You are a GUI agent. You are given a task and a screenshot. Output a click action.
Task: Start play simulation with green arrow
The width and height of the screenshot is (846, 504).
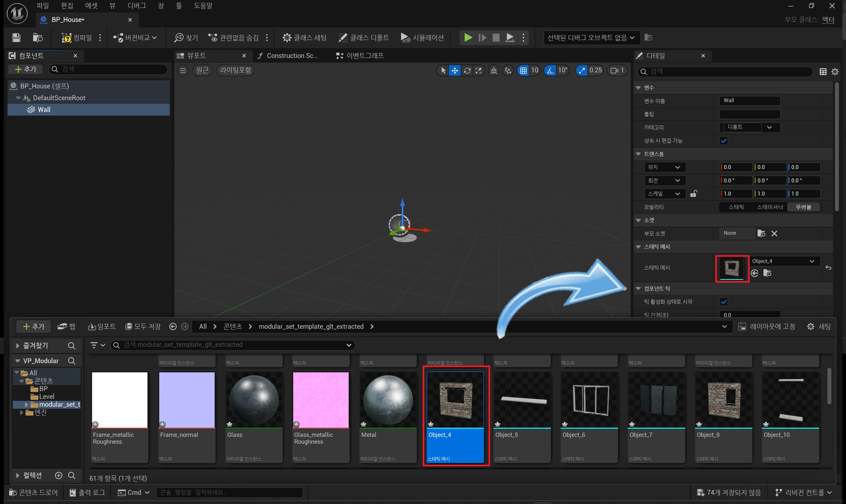[468, 37]
